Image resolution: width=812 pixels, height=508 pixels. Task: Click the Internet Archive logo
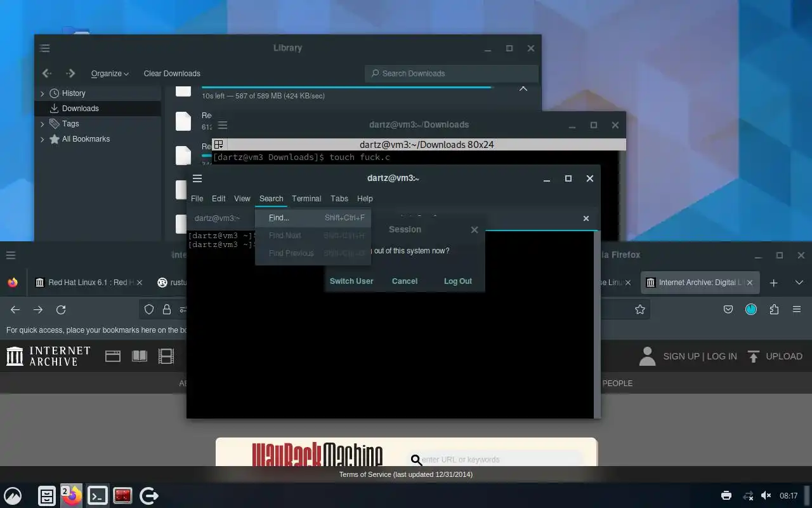(x=48, y=356)
